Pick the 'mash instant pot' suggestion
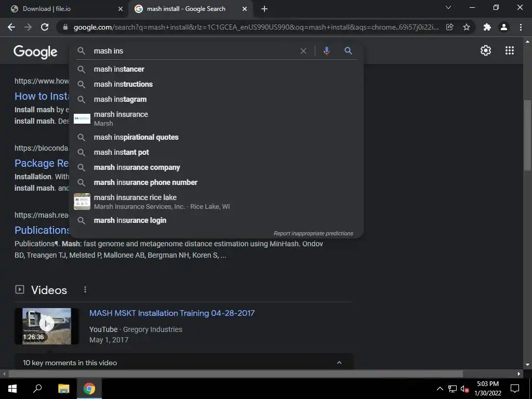Screen dimensions: 532x399 (x=216, y=152)
